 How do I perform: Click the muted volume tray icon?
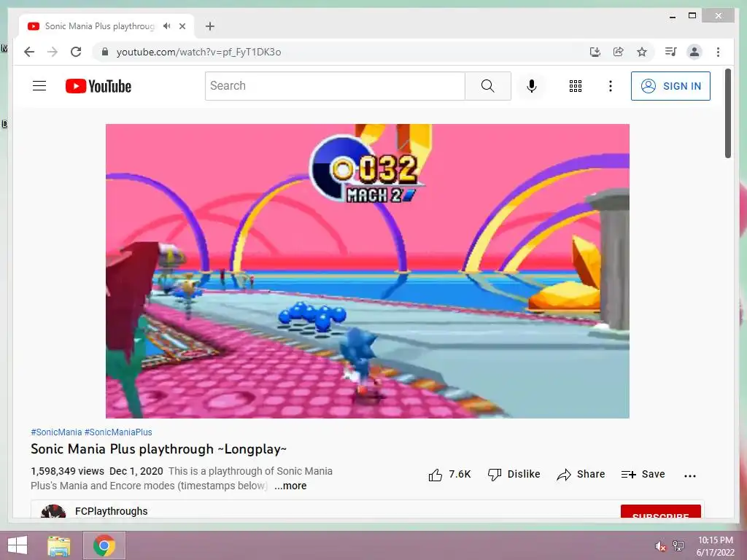[660, 546]
